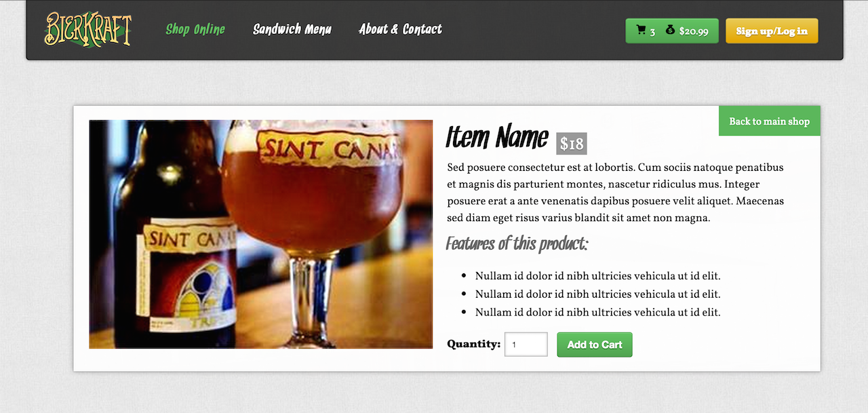This screenshot has height=413, width=868.
Task: Click the cart total $20.99
Action: (x=693, y=31)
